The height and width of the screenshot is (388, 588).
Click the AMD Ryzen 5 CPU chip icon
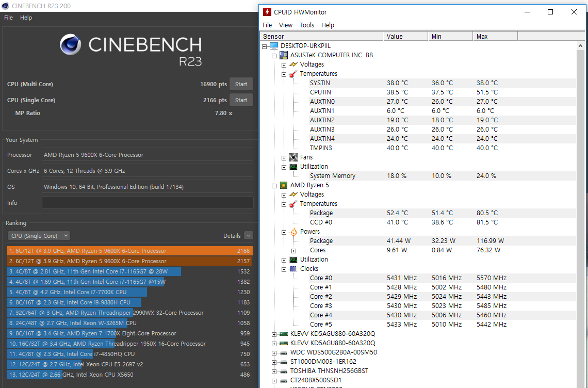pyautogui.click(x=284, y=185)
